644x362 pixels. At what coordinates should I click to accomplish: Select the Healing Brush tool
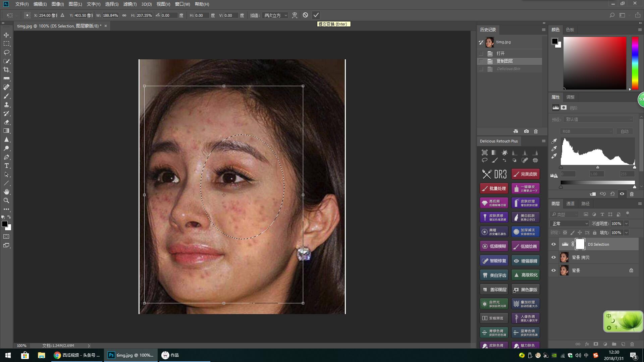click(x=6, y=87)
